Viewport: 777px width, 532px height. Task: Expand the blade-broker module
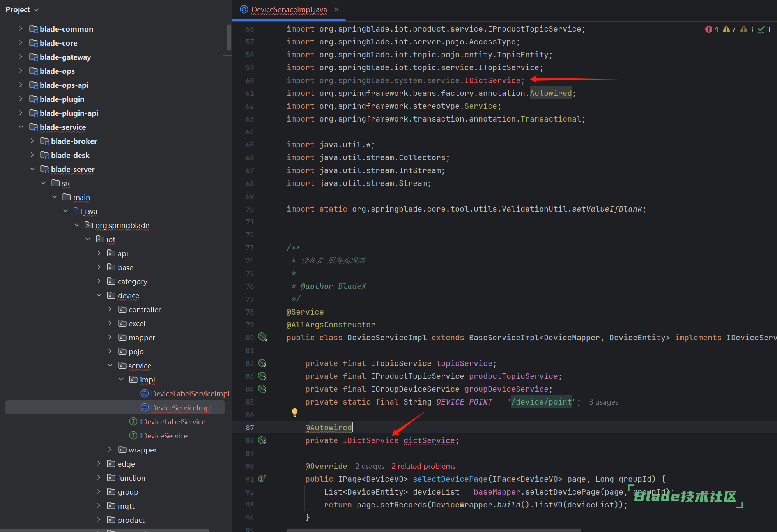(32, 141)
